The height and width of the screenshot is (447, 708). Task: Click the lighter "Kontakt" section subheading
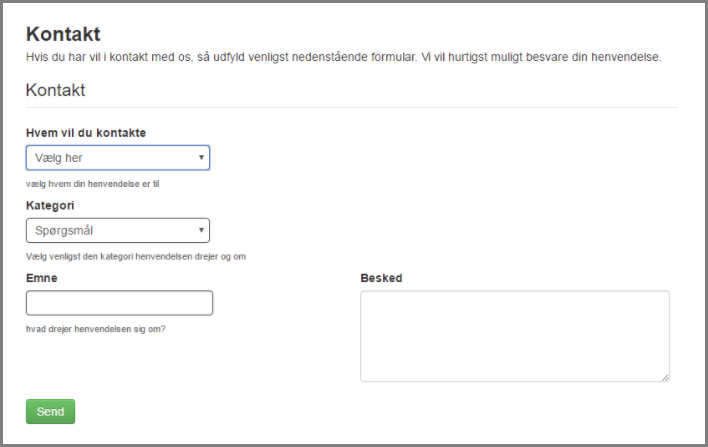[55, 90]
